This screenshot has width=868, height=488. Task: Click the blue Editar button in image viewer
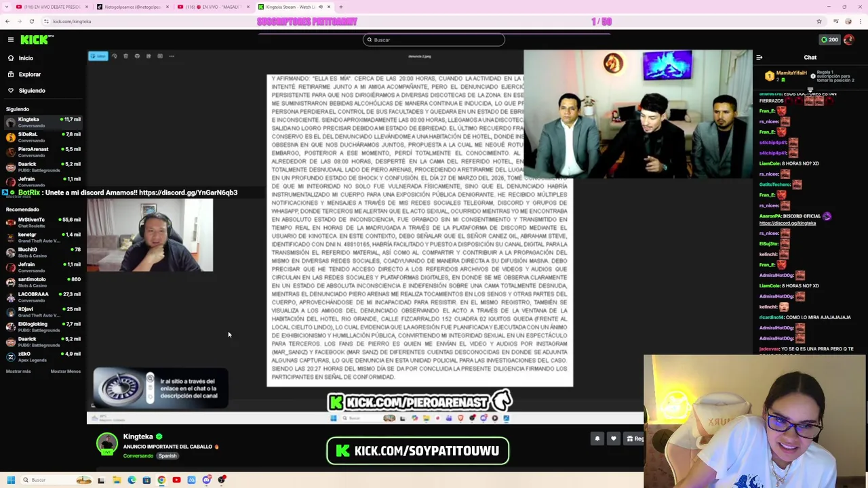tap(98, 56)
